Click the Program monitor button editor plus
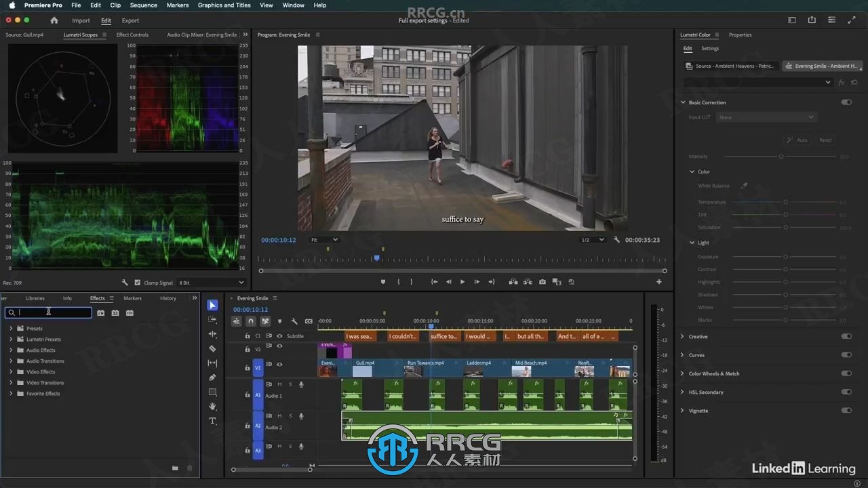The image size is (868, 488). click(x=658, y=282)
